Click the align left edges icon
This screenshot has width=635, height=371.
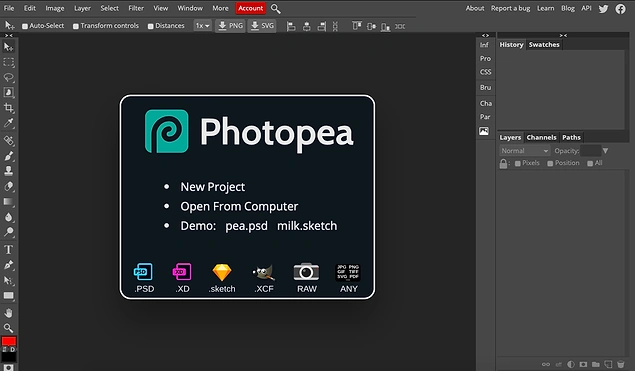click(291, 26)
